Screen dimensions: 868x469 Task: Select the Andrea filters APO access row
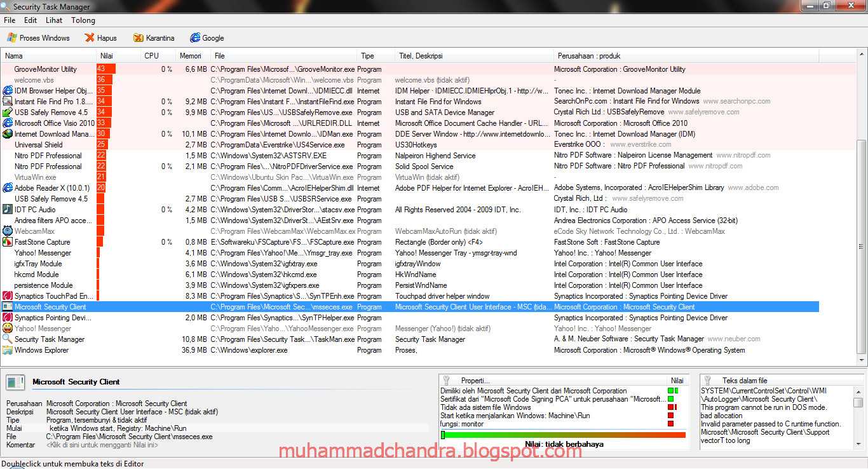[x=410, y=221]
